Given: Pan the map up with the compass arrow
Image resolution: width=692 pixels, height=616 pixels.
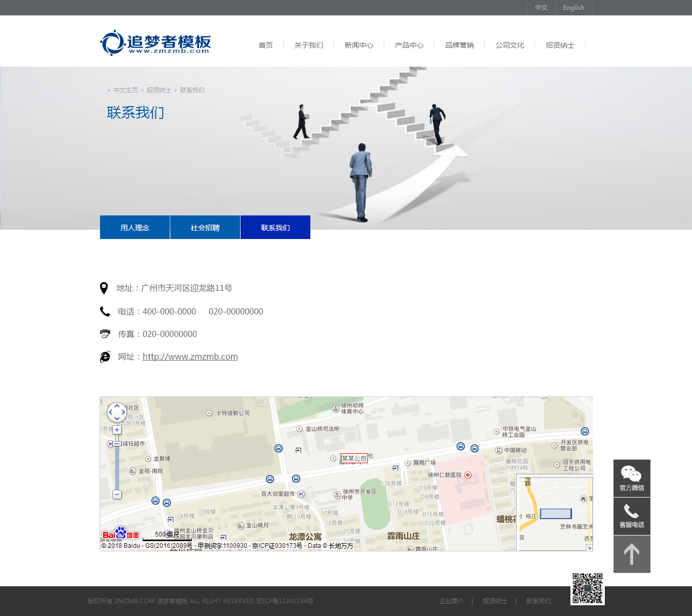Looking at the screenshot, I should tap(117, 406).
